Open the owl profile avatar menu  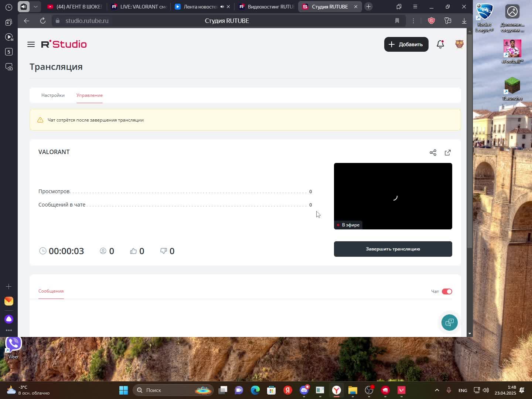[x=459, y=44]
